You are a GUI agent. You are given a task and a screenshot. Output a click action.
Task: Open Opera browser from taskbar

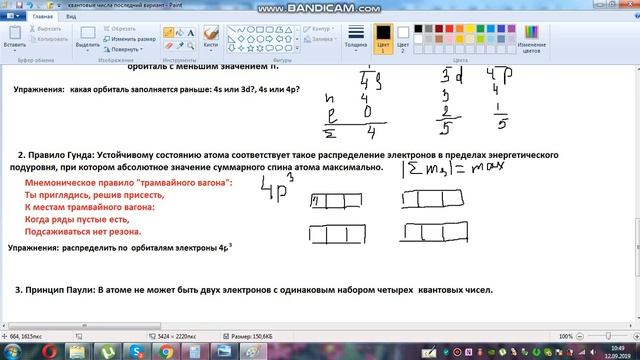49,352
